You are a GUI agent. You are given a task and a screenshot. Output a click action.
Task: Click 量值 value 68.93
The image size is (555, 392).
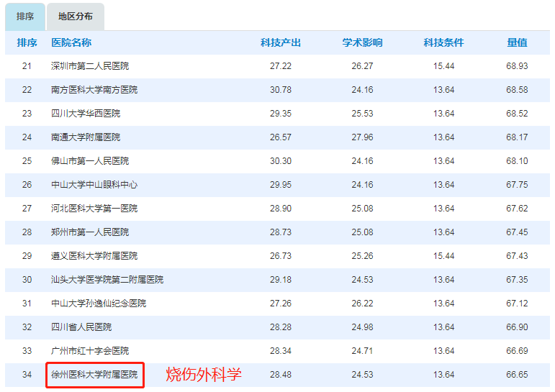[x=517, y=66]
